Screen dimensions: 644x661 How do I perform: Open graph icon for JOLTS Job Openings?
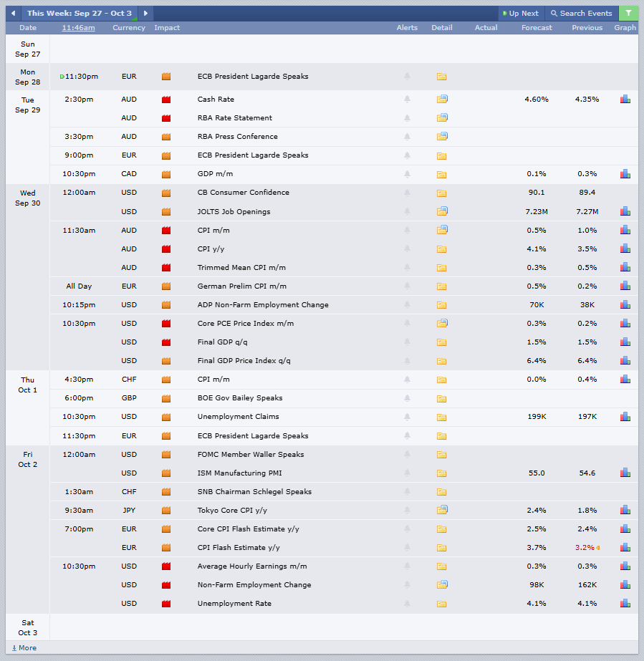click(625, 211)
